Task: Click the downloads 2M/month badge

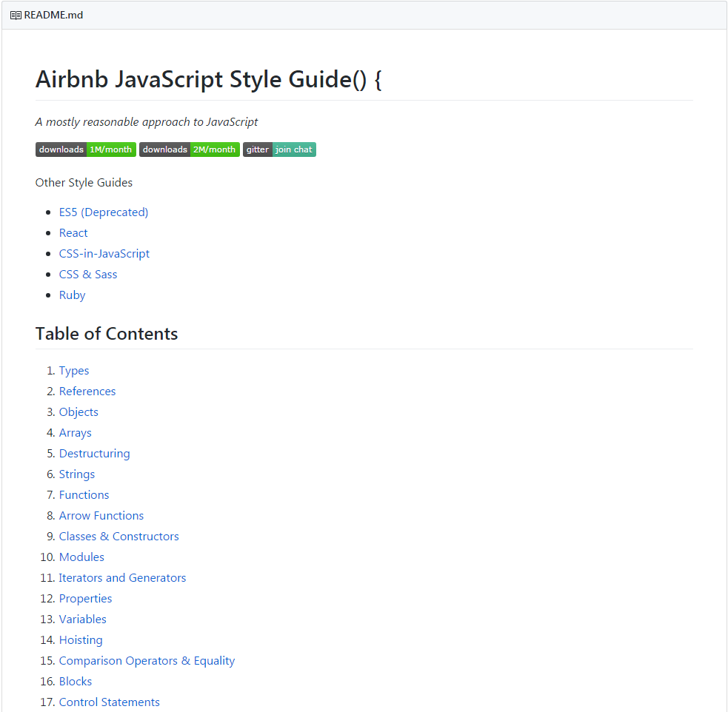Action: click(x=190, y=150)
